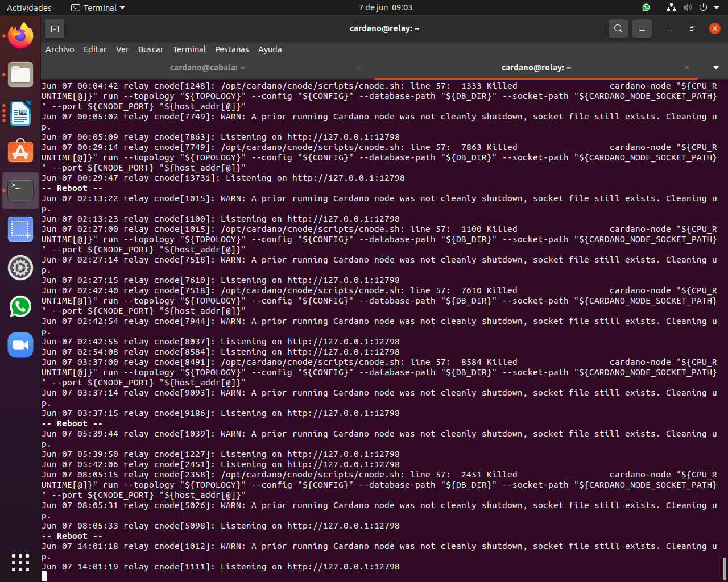Click the cnode[7518] WARN line at 02:27:14
This screenshot has width=728, height=582.
pos(379,265)
